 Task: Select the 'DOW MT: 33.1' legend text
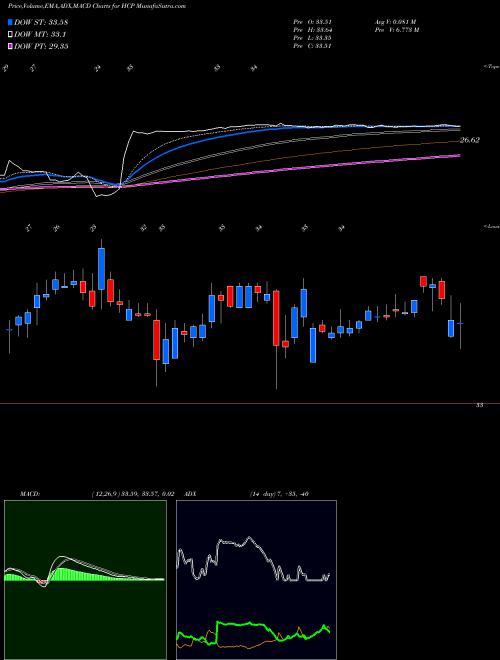(40, 34)
